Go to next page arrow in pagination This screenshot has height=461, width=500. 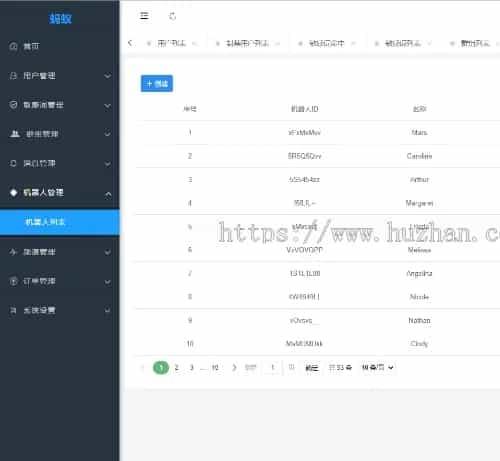pos(234,367)
